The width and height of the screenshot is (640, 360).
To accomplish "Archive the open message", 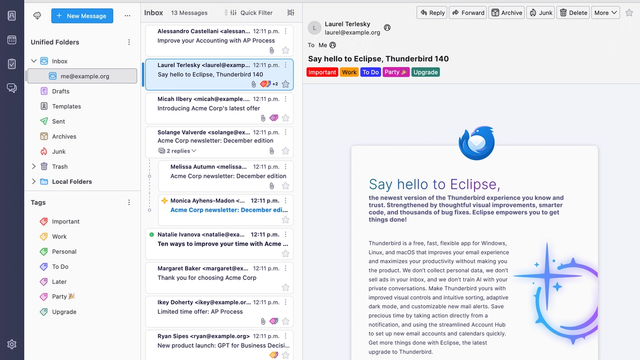I will pyautogui.click(x=507, y=13).
